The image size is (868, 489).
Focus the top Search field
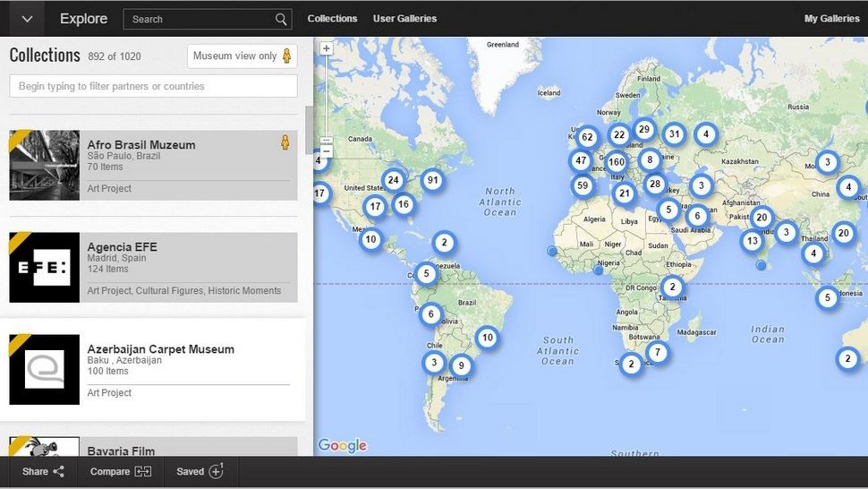tap(208, 19)
